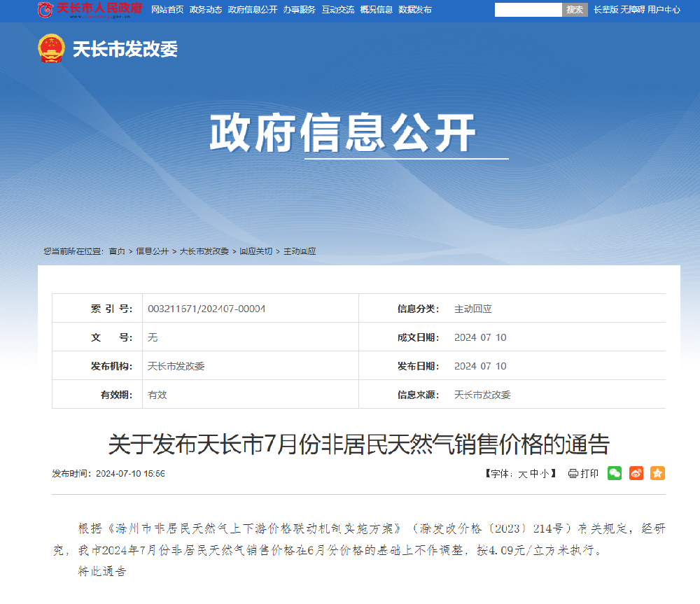Viewport: 700px width, 604px height.
Task: Open the 数据发布 nav item
Action: coord(414,9)
